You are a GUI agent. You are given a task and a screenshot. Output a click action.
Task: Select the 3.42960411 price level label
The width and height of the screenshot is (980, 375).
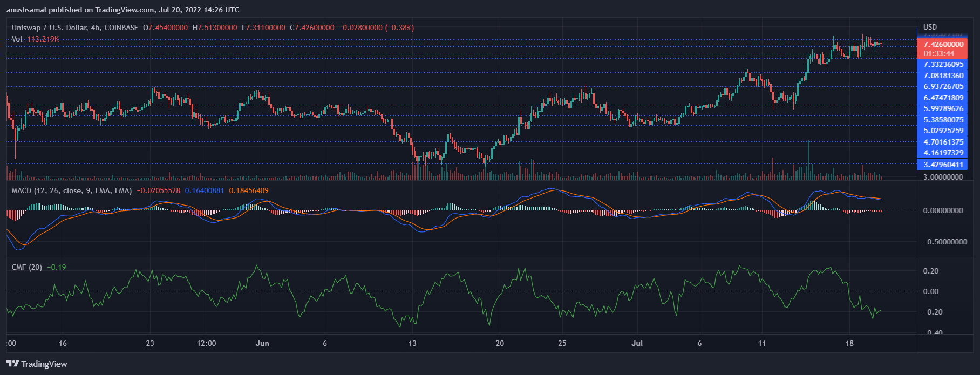943,165
